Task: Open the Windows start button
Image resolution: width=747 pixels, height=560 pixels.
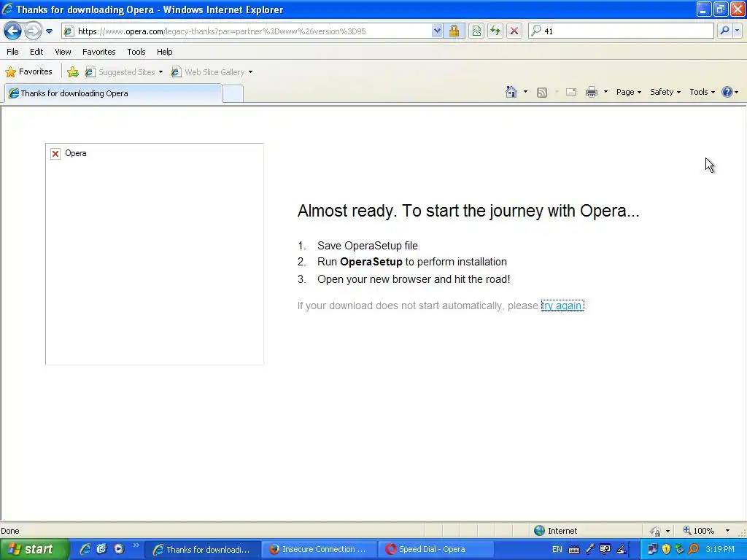Action: [x=34, y=549]
